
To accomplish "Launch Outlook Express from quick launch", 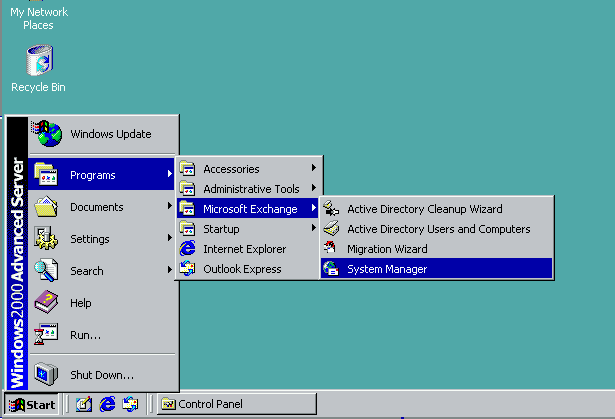I will pos(130,404).
